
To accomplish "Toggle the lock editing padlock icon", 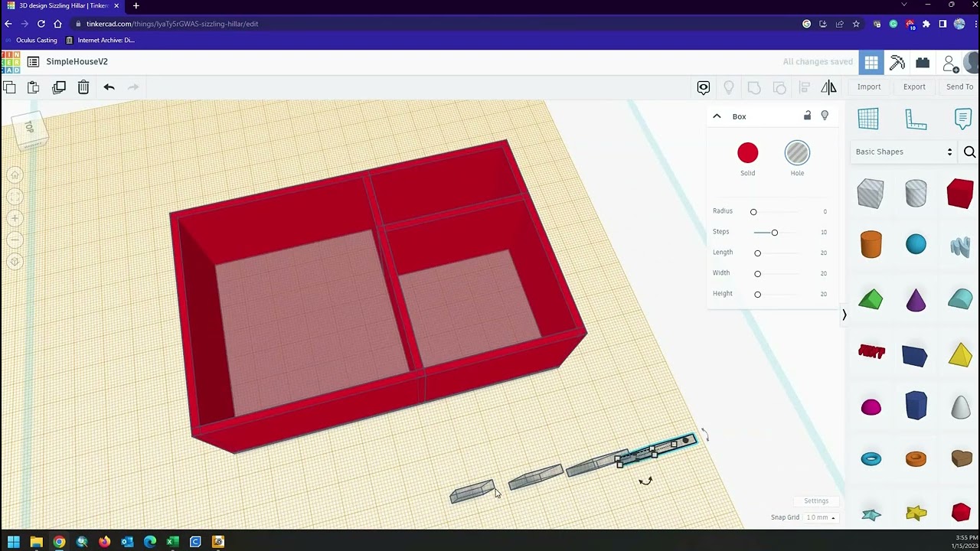I will pos(807,116).
